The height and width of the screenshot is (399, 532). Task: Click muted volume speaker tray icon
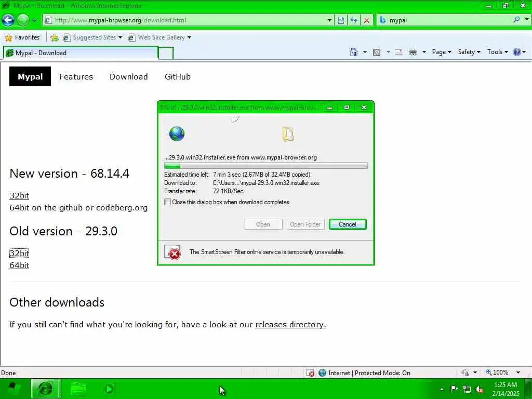[x=480, y=390]
